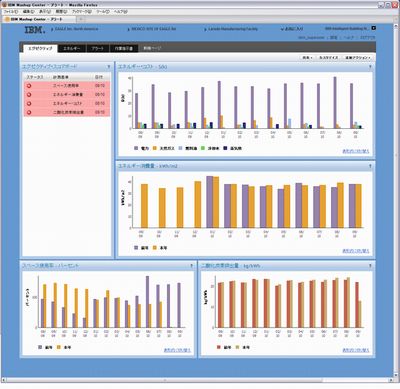Click the horizontal scrollbar at window bottom
The height and width of the screenshot is (389, 400).
pyautogui.click(x=164, y=380)
